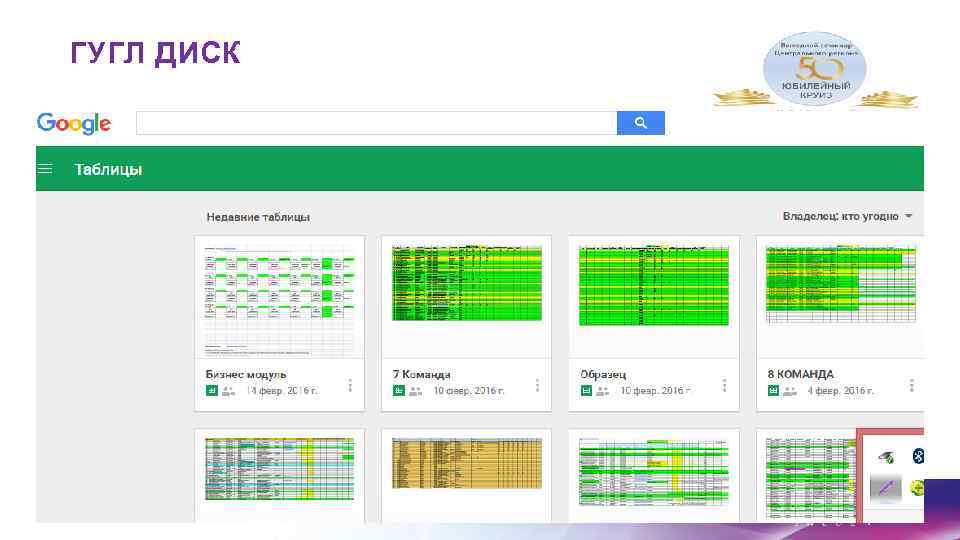
Task: Open the hamburger main menu
Action: tap(45, 168)
